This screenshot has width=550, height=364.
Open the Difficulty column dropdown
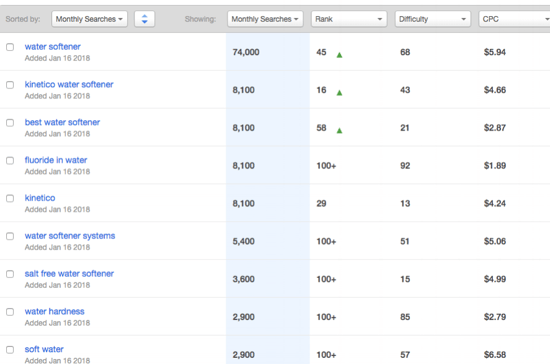pos(433,19)
